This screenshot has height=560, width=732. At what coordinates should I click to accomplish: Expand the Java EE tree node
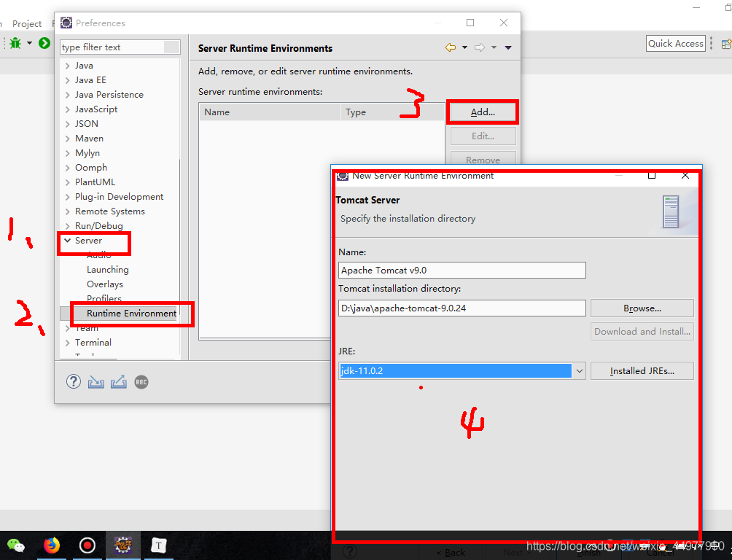[x=68, y=80]
